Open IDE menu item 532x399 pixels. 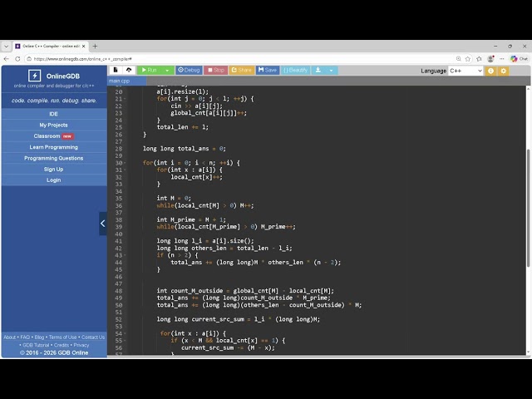point(53,114)
